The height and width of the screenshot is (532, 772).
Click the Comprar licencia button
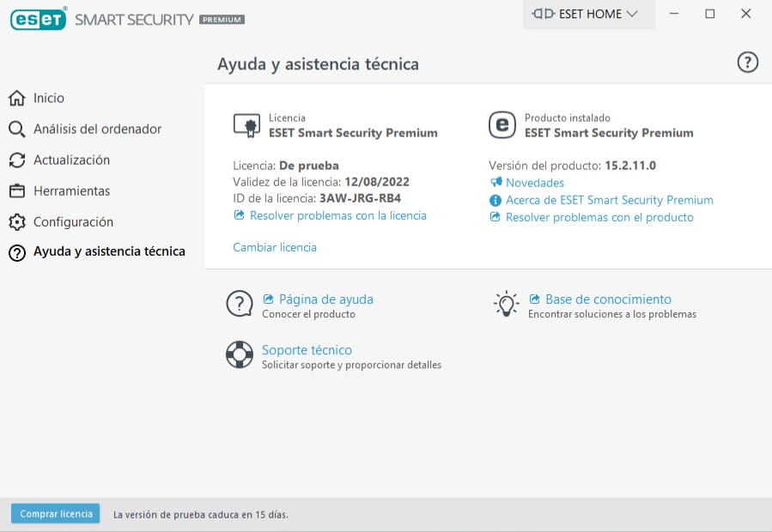point(56,514)
